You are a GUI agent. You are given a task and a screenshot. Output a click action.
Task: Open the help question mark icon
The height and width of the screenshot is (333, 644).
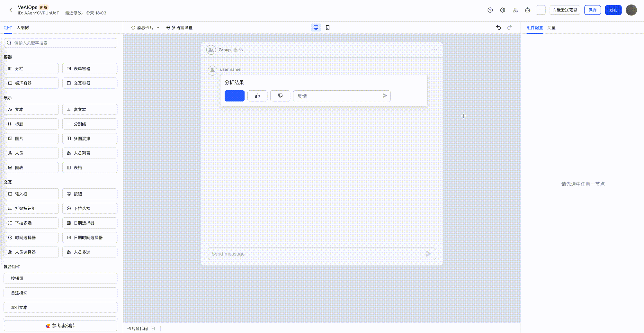tap(490, 10)
